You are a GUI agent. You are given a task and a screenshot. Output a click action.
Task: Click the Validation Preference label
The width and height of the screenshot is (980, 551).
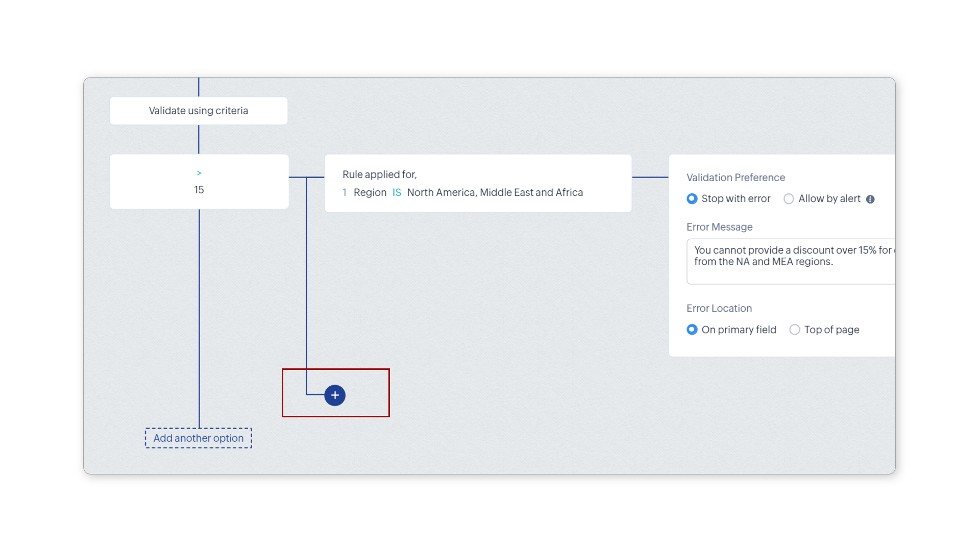(x=736, y=178)
